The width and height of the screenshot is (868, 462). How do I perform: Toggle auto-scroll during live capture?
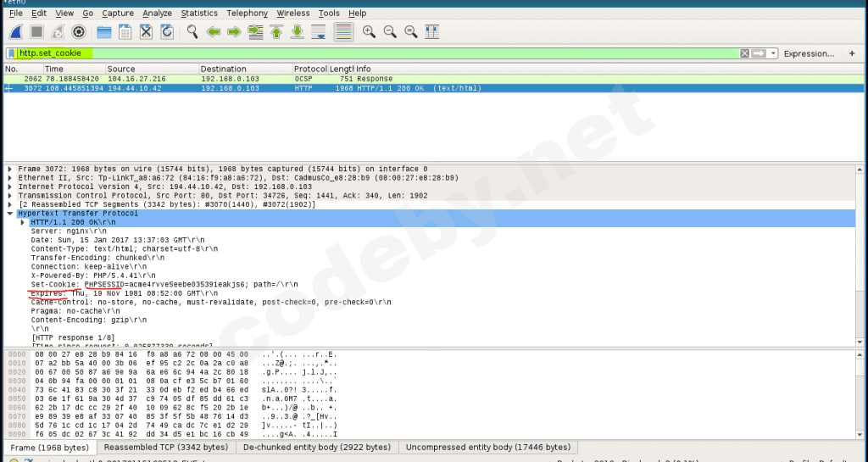pyautogui.click(x=319, y=32)
